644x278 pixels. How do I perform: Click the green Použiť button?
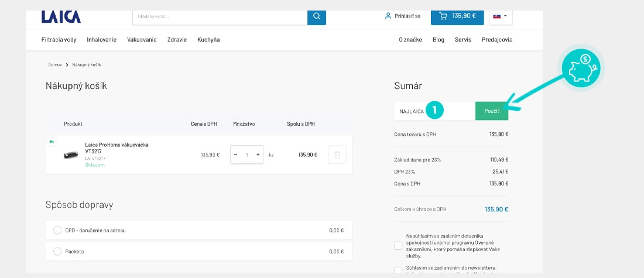click(x=492, y=111)
